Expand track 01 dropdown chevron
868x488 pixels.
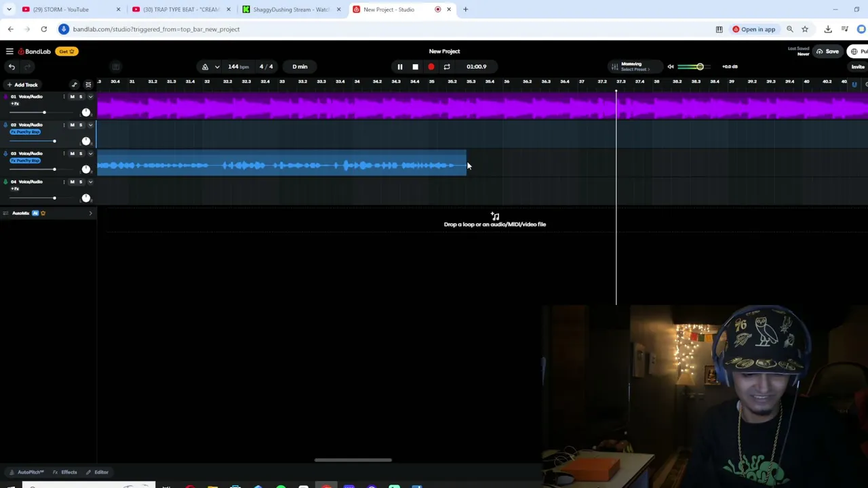[90, 97]
